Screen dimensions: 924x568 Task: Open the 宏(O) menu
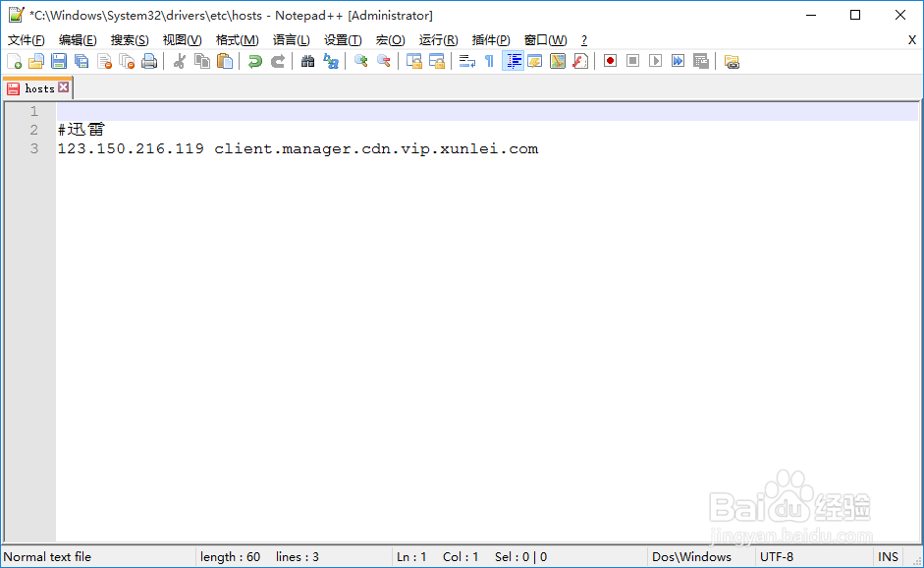(390, 40)
